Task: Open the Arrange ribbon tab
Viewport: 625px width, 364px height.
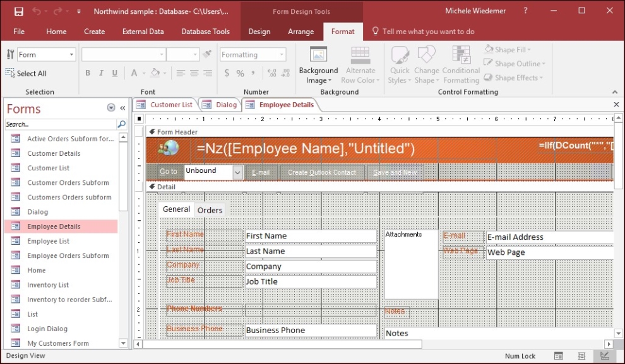Action: click(301, 32)
